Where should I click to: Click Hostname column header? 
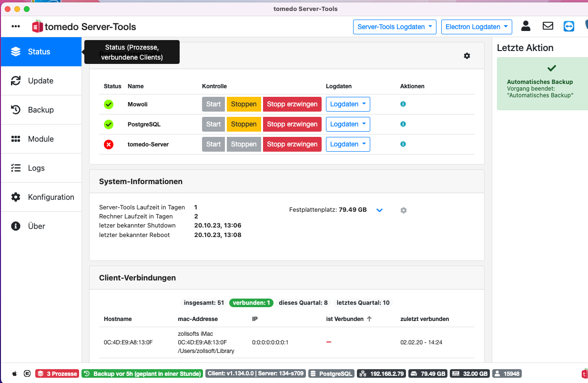118,319
